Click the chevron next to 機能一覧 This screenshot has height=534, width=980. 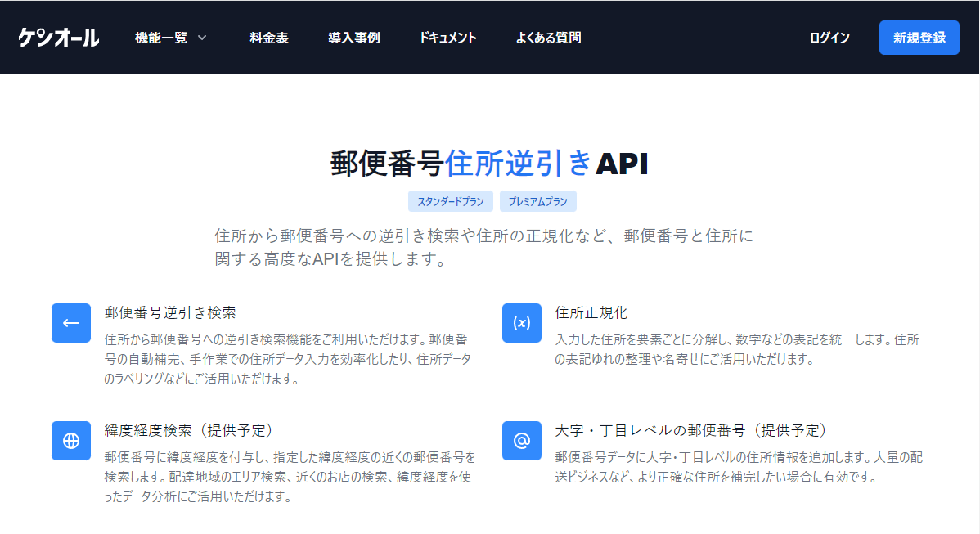click(202, 38)
